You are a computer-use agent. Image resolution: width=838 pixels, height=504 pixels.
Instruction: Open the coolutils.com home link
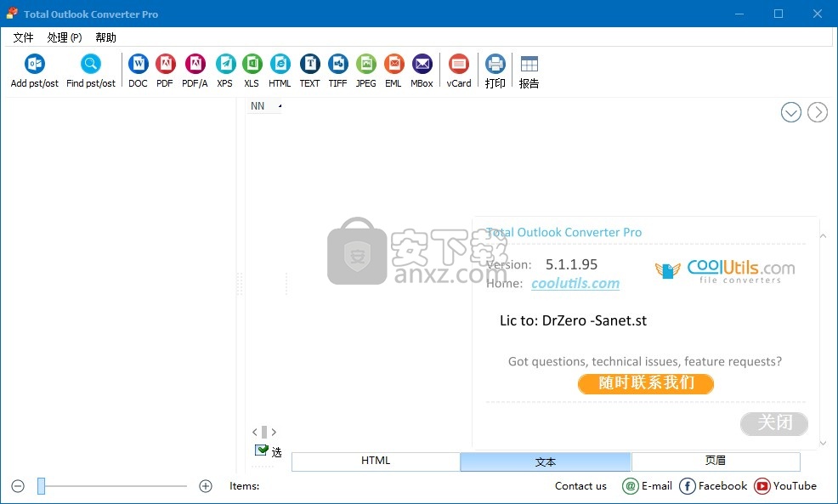575,283
